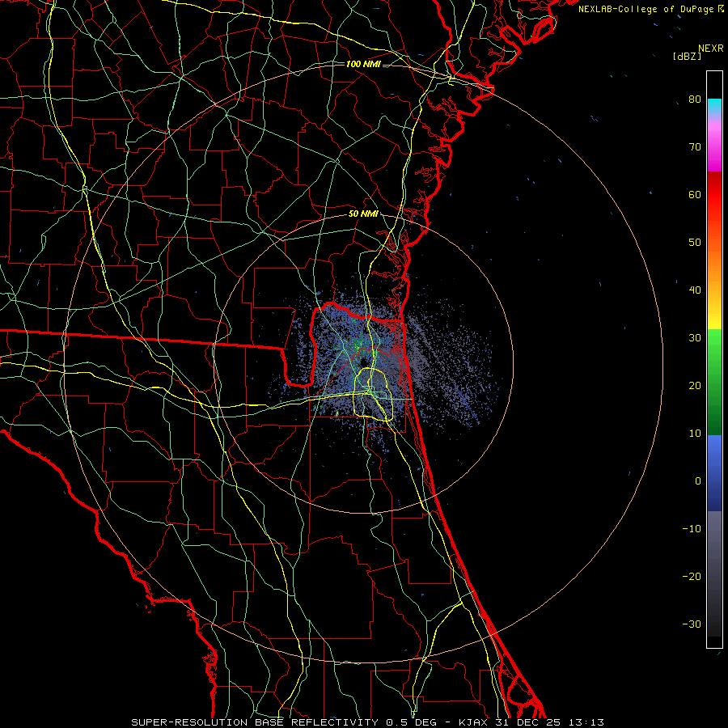Click the green segment of the color scale
The width and height of the screenshot is (728, 728).
(x=714, y=382)
